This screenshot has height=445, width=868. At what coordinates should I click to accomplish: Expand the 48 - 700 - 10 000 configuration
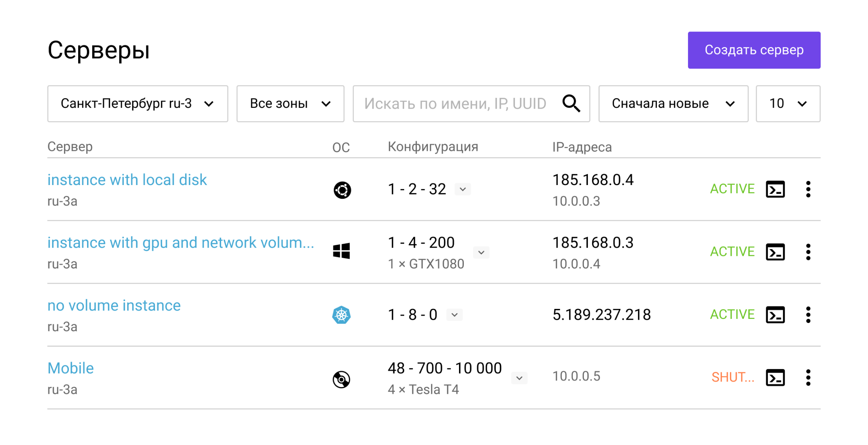click(x=519, y=378)
